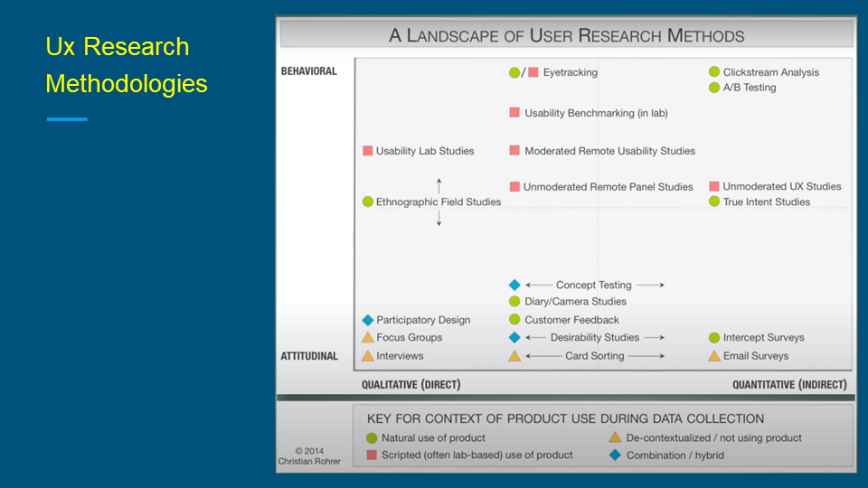Select the green circle marker before the Eyetracking slash
The width and height of the screenshot is (868, 488).
[514, 72]
